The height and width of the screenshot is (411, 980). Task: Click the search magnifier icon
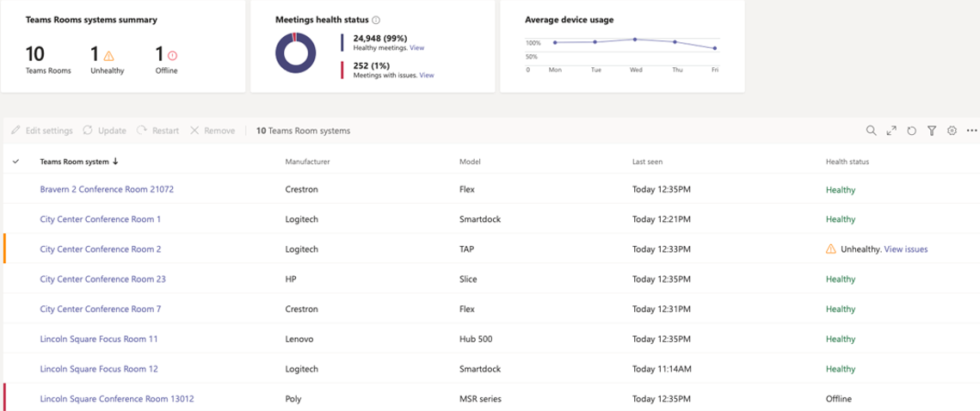[x=871, y=131]
